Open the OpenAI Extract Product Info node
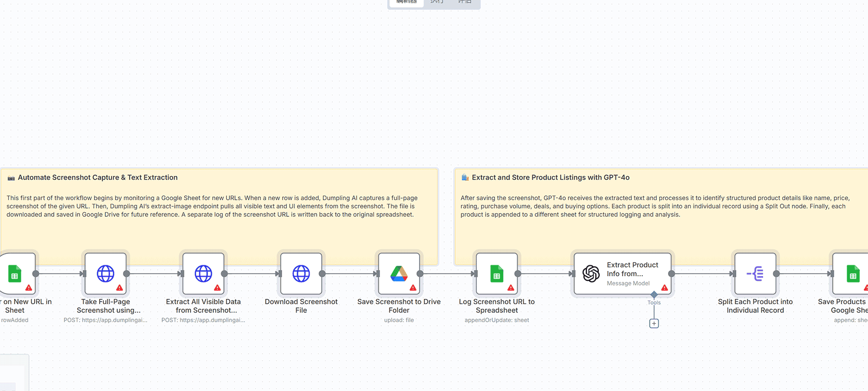 (622, 273)
